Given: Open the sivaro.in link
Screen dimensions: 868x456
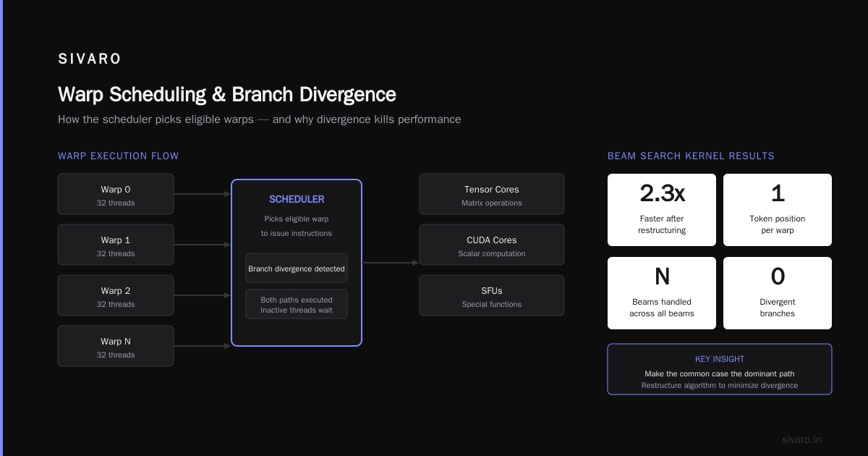Looking at the screenshot, I should (x=801, y=439).
